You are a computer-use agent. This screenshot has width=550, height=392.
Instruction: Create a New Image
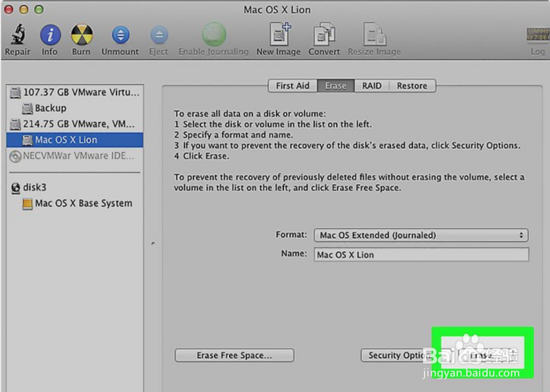(279, 34)
